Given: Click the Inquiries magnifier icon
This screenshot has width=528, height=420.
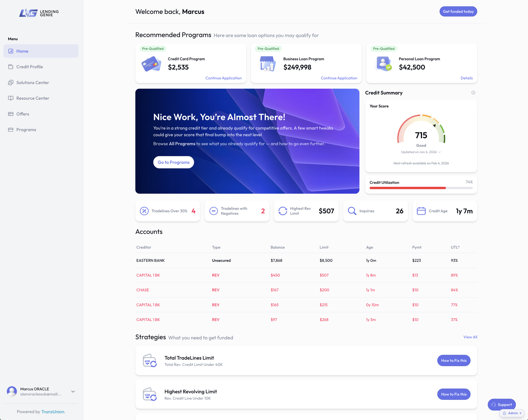Looking at the screenshot, I should (352, 211).
